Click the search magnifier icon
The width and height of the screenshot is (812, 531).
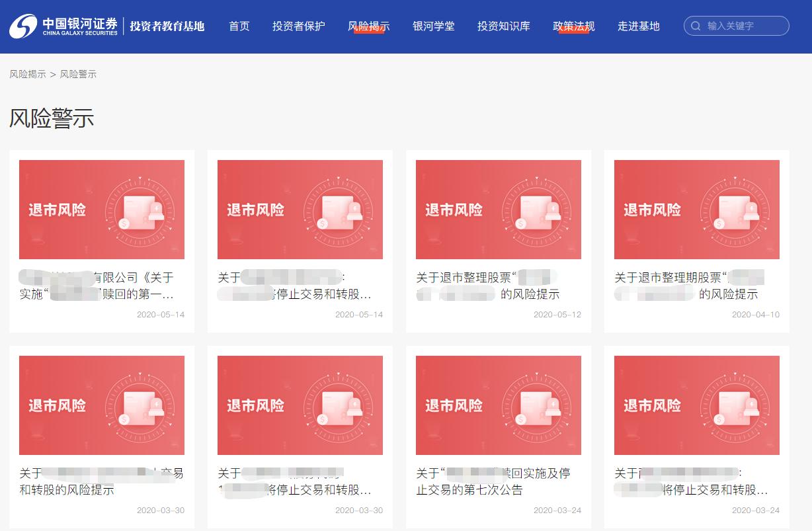click(696, 26)
